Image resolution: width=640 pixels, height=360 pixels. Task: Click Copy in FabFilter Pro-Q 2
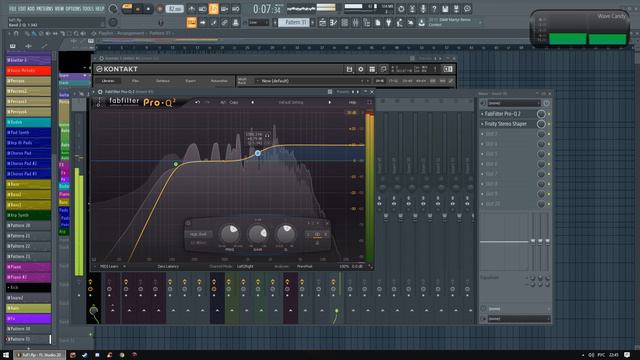coord(234,102)
